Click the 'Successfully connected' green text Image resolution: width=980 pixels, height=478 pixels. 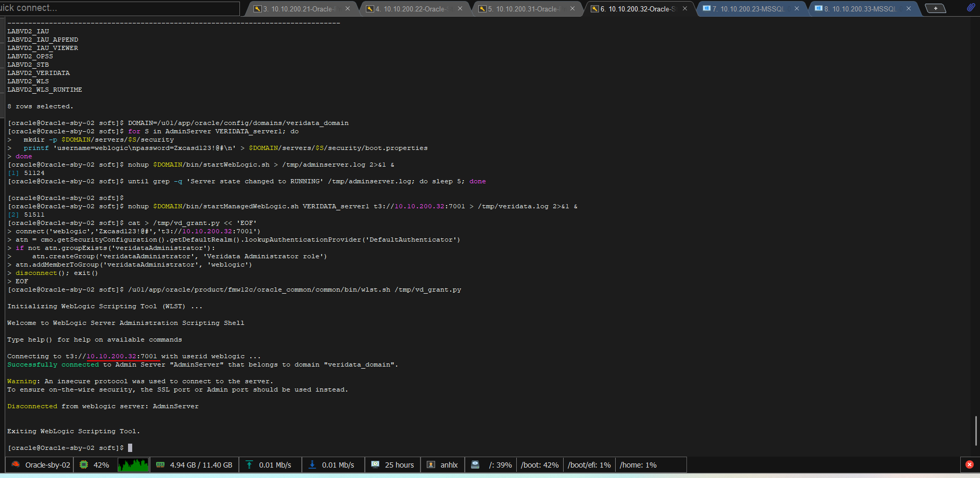53,364
